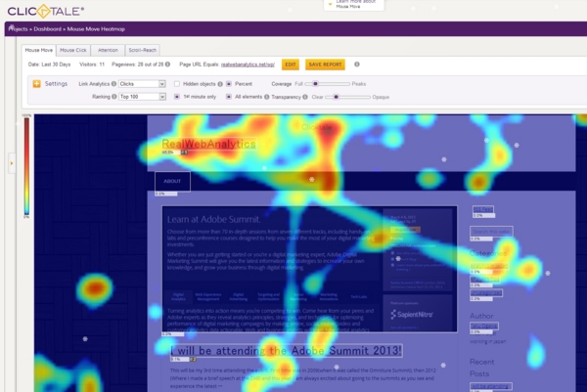Viewport: 587px width, 392px height.
Task: Click the SapientNitro sponsor logo
Action: tap(412, 315)
